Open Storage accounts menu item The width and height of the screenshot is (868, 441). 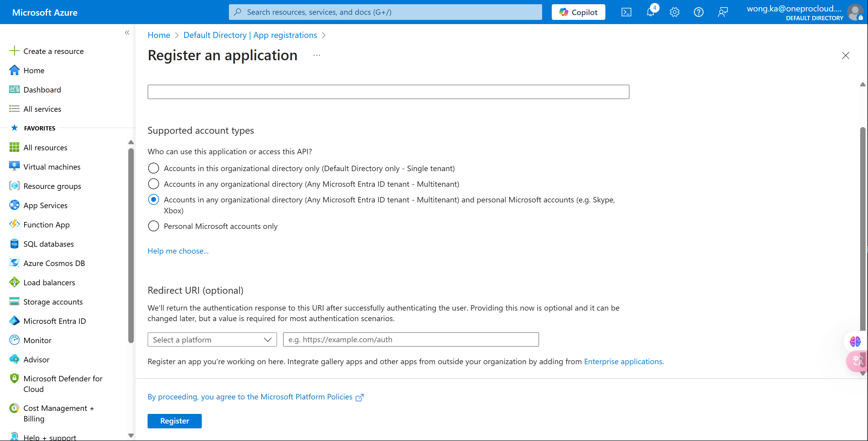pyautogui.click(x=53, y=302)
